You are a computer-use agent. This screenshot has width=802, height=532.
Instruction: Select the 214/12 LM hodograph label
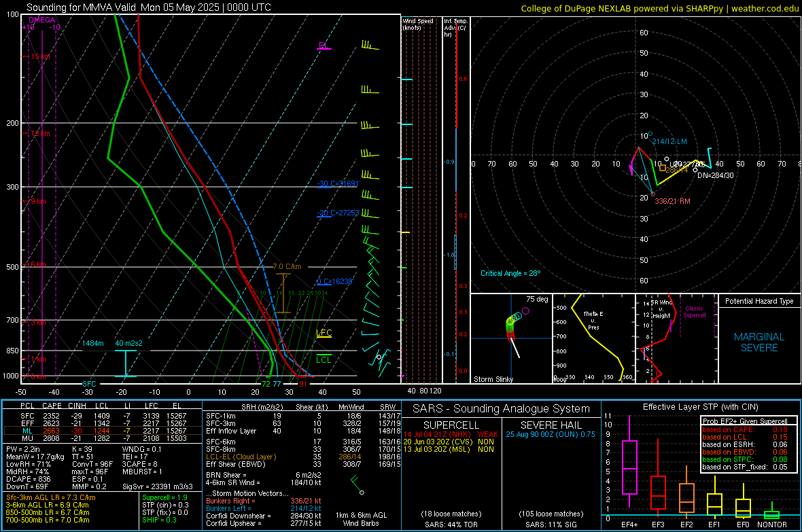(669, 141)
